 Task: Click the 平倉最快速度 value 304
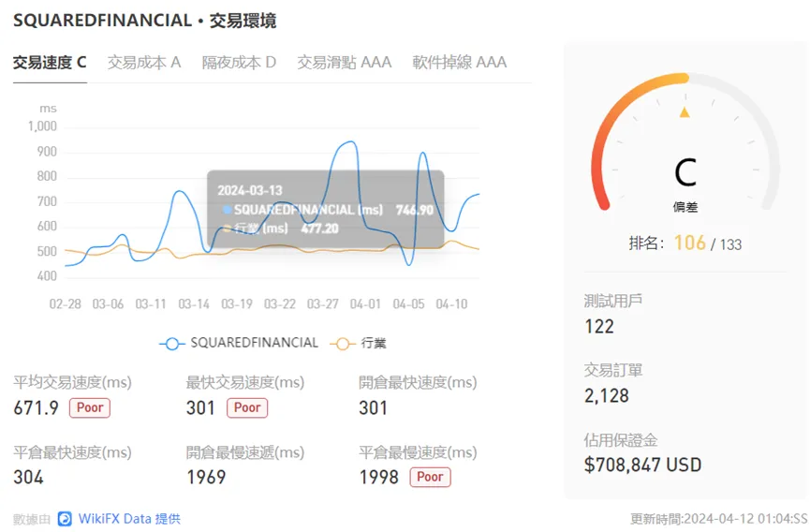tap(28, 478)
